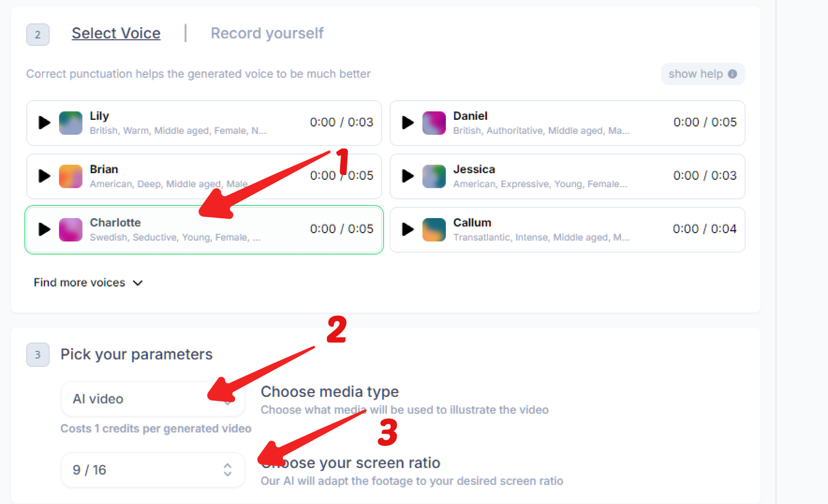
Task: Switch to the Select Voice tab
Action: coord(116,33)
